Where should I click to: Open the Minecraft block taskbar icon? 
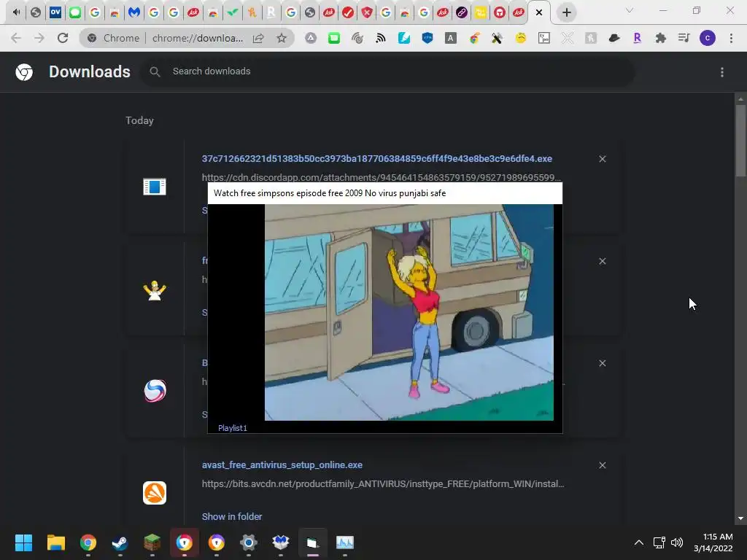click(x=152, y=542)
